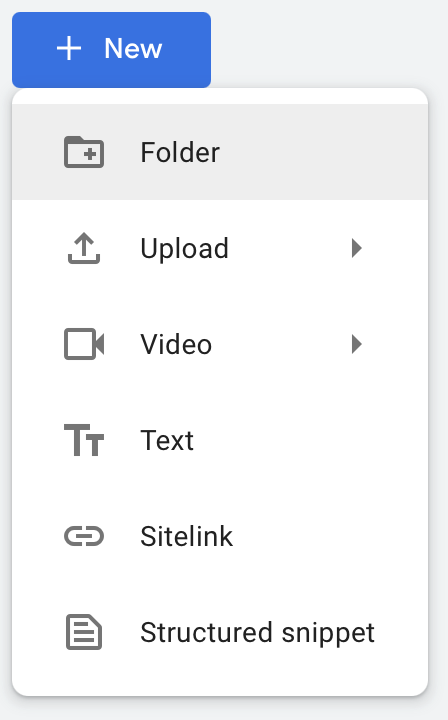Screen dimensions: 448x720
Task: Click the chain link Sitelink icon
Action: [84, 536]
